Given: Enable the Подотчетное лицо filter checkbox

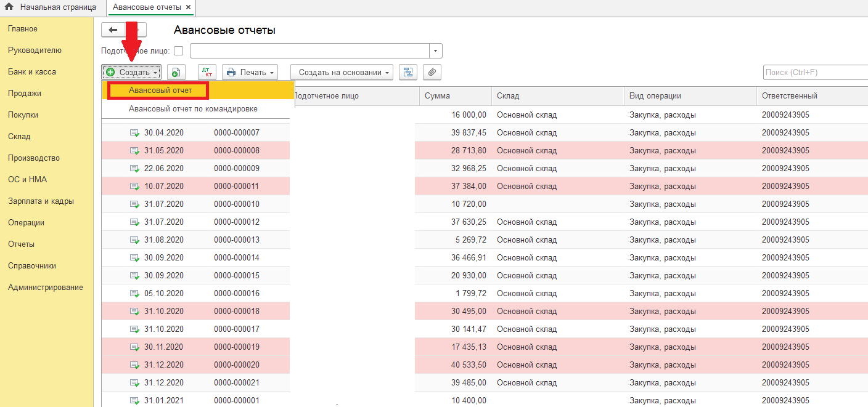Looking at the screenshot, I should [x=179, y=51].
